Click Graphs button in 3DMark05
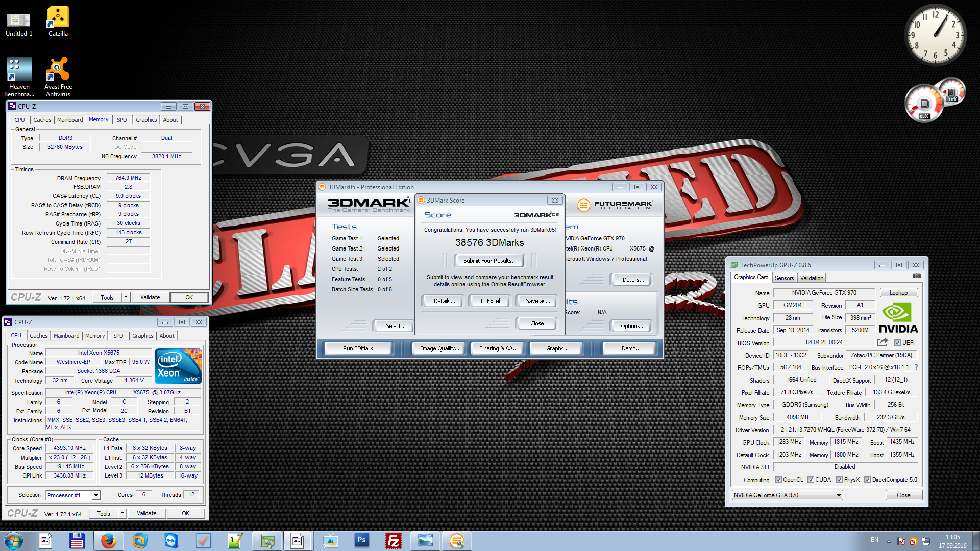The width and height of the screenshot is (980, 551). click(x=557, y=348)
